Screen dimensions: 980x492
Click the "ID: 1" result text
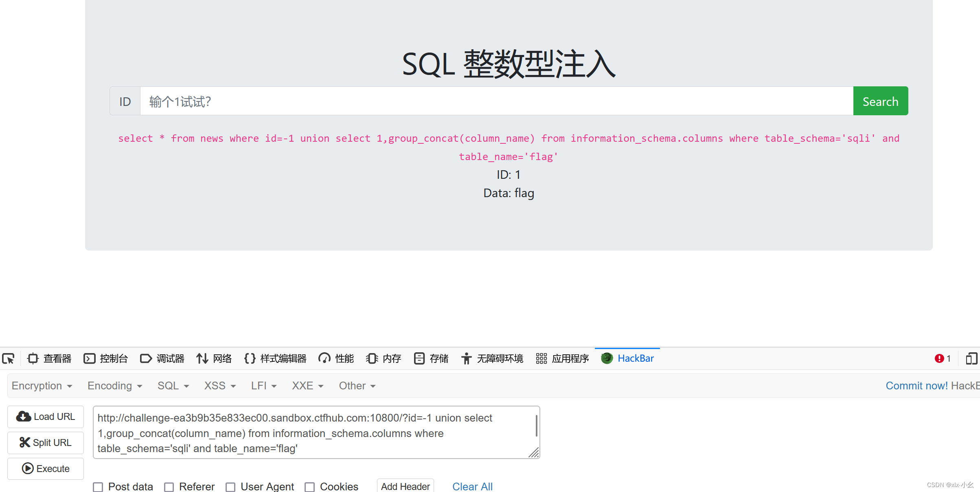click(509, 175)
